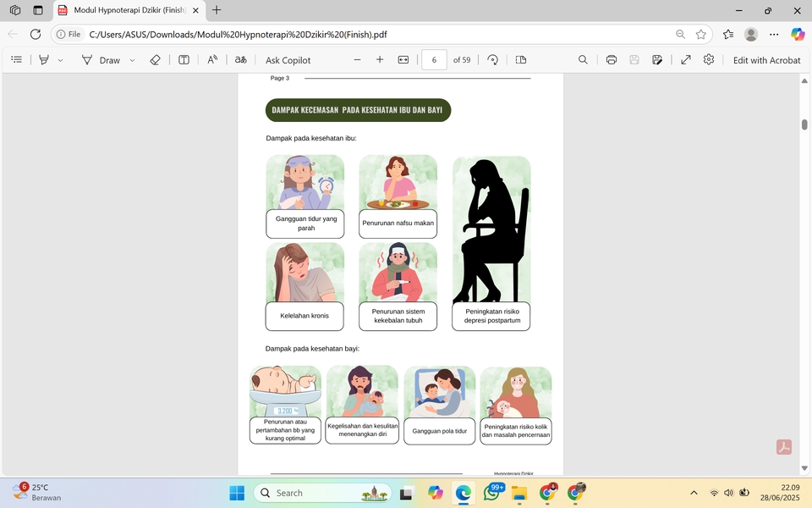This screenshot has height=508, width=812.
Task: Switch the page view layout
Action: [x=521, y=59]
